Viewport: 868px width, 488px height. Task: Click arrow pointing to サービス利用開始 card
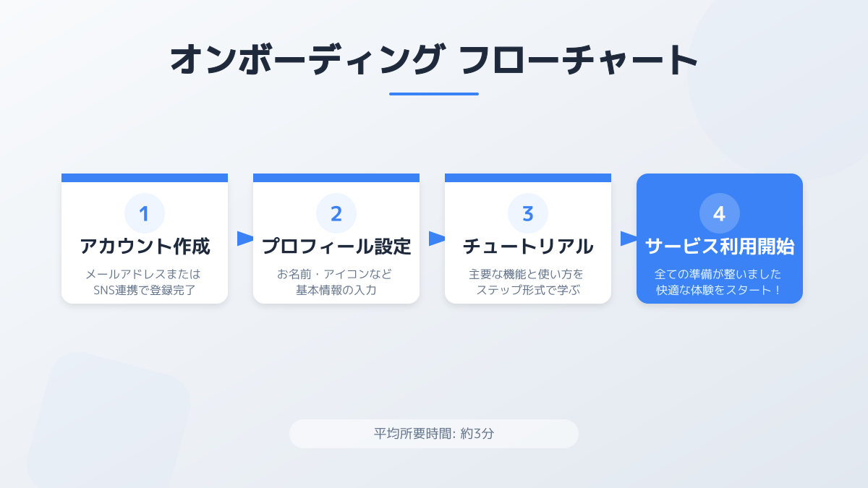pyautogui.click(x=629, y=239)
